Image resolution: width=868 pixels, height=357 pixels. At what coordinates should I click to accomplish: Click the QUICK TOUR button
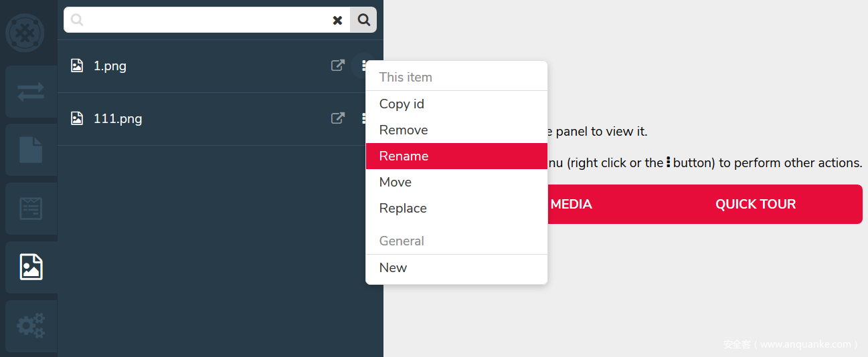click(x=756, y=204)
